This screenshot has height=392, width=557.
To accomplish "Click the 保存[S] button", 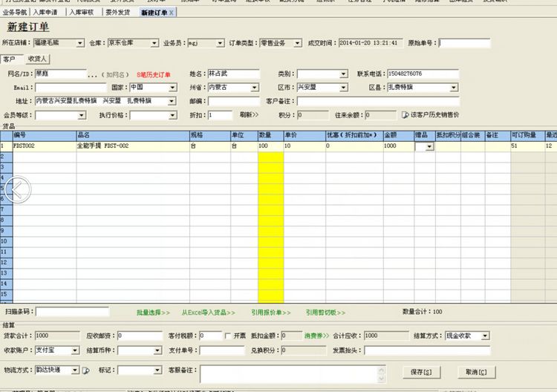I will pyautogui.click(x=421, y=371).
